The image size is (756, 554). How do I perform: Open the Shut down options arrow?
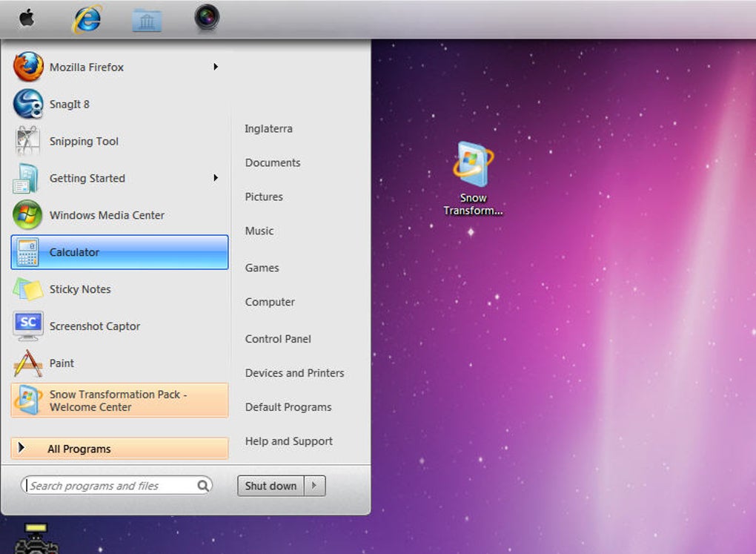point(314,486)
